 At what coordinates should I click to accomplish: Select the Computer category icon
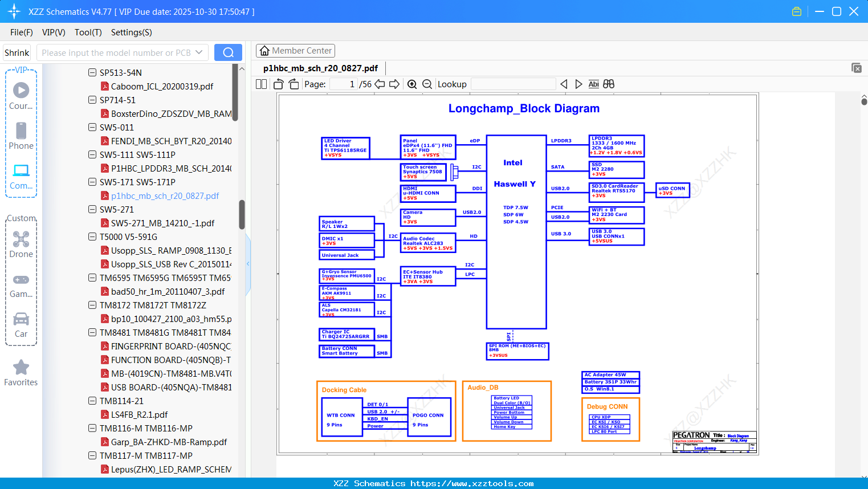tap(21, 176)
